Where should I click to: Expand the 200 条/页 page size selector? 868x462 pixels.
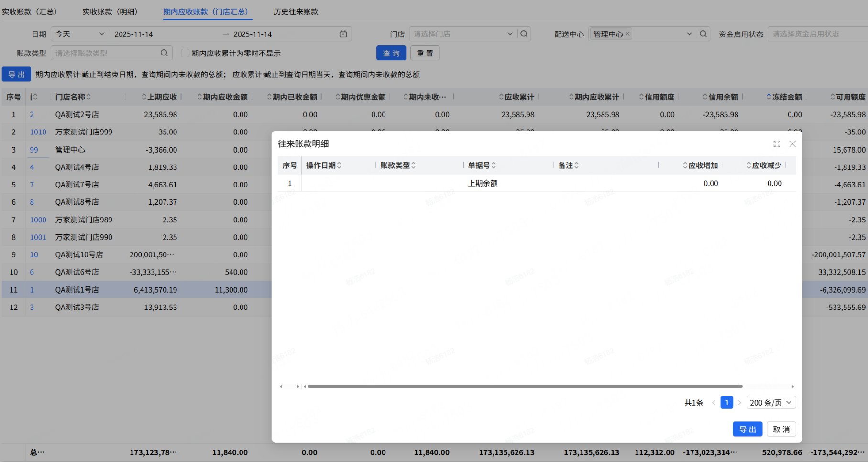coord(772,403)
